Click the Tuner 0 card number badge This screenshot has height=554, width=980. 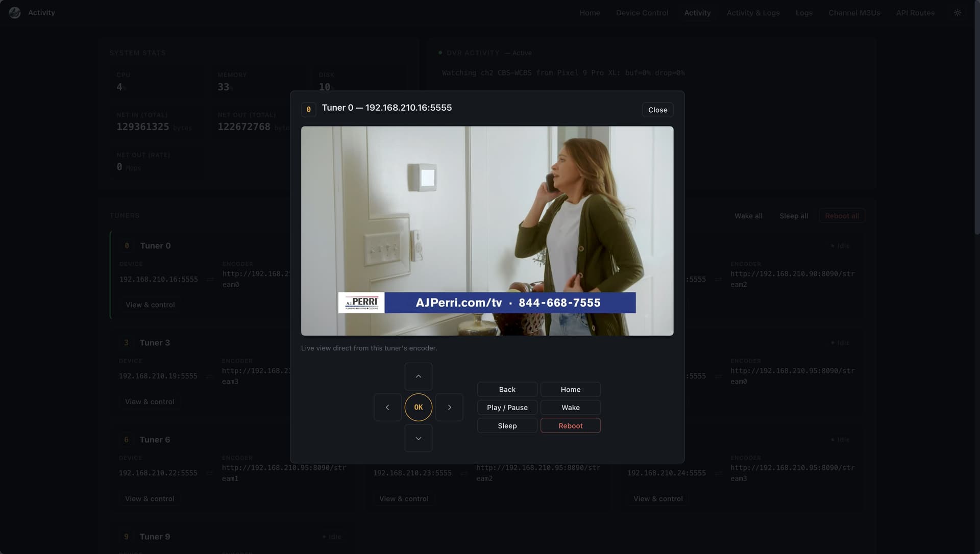tap(127, 245)
